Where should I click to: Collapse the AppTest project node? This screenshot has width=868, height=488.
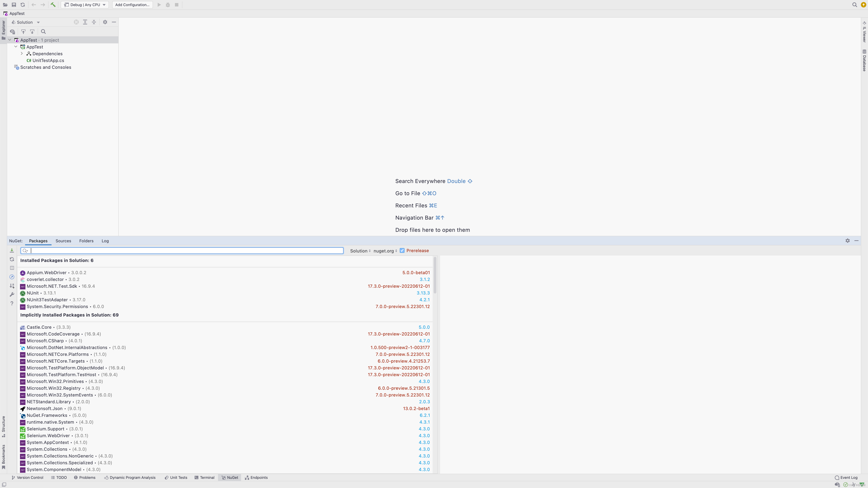(x=15, y=47)
